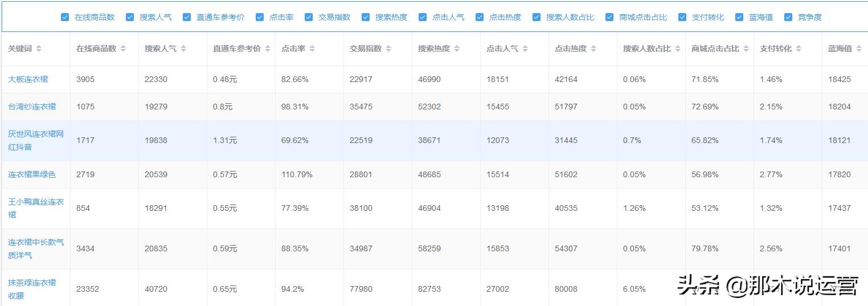Viewport: 868px width, 306px height.
Task: Sort by 搜索热度 column sort icon
Action: [x=457, y=49]
